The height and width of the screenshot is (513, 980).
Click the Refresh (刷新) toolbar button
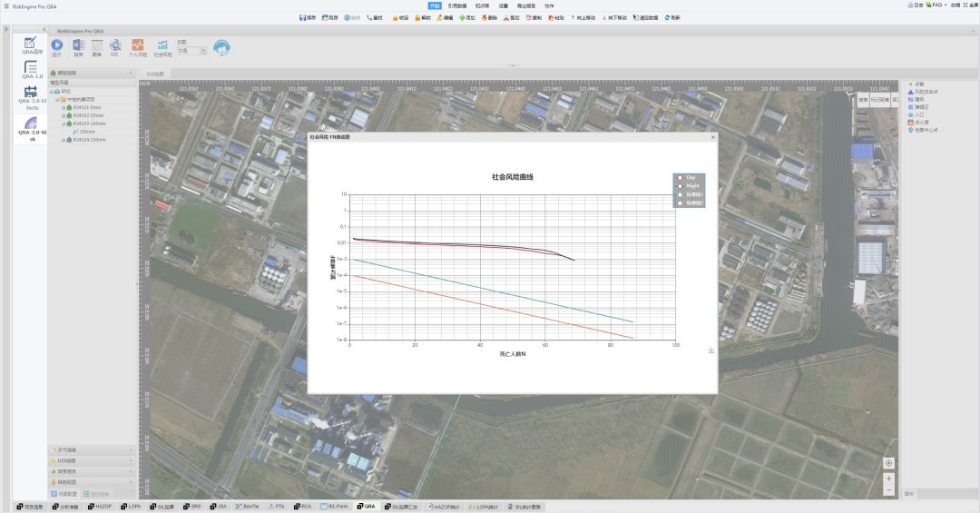pyautogui.click(x=671, y=17)
